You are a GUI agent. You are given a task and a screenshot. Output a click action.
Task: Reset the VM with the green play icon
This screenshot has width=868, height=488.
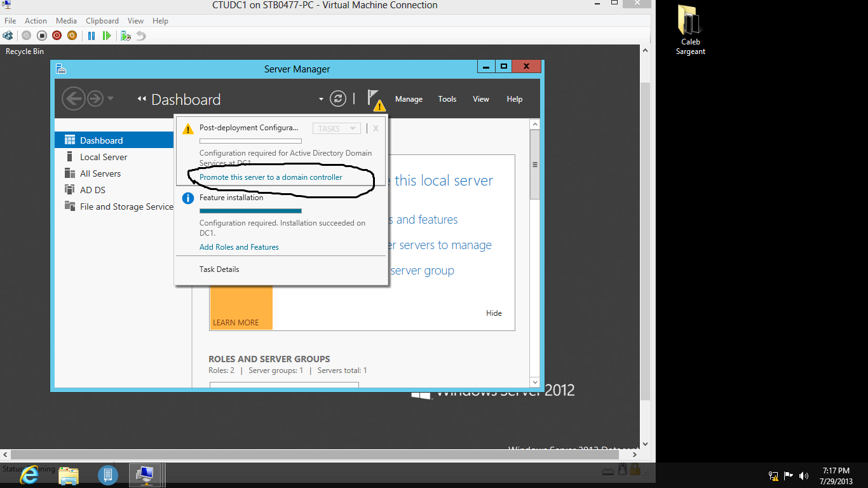point(107,36)
